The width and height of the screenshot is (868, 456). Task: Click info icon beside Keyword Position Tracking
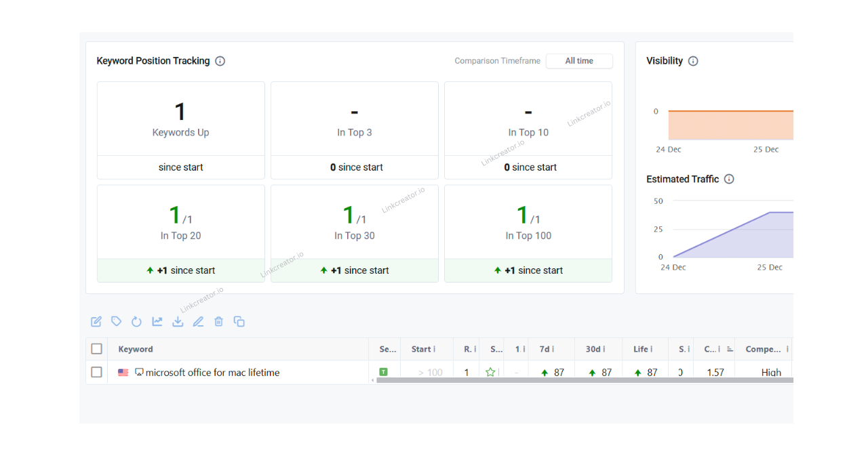tap(220, 61)
